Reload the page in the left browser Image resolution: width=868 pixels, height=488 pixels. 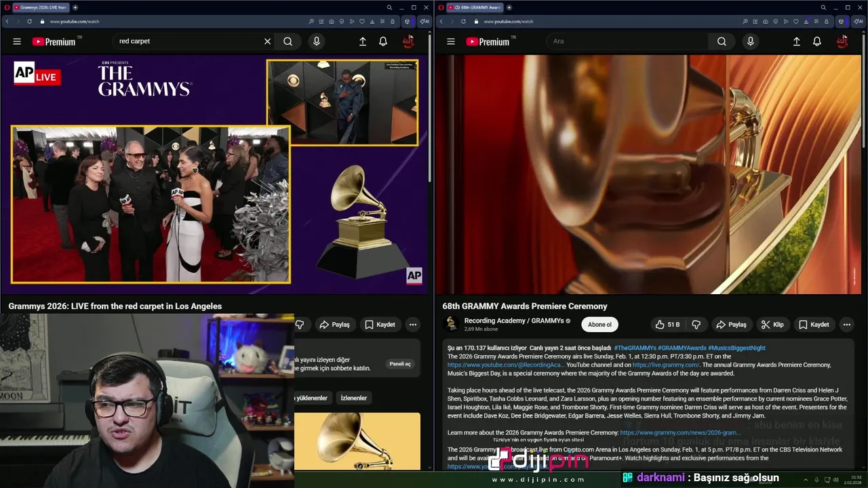[x=29, y=22]
